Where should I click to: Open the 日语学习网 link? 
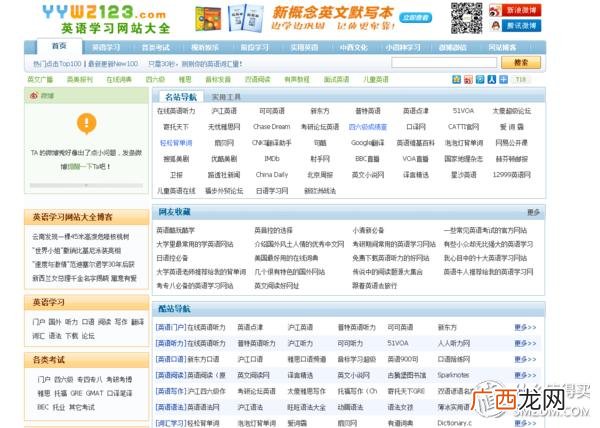(x=272, y=190)
